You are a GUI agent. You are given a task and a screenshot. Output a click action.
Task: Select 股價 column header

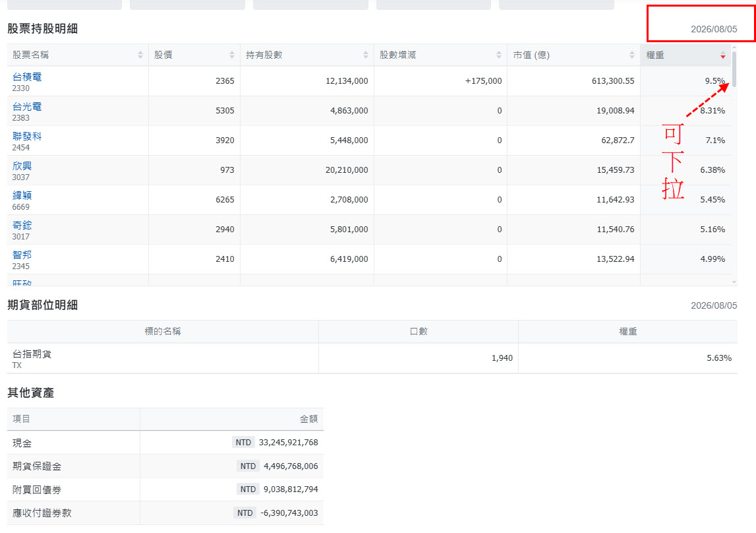pos(194,55)
